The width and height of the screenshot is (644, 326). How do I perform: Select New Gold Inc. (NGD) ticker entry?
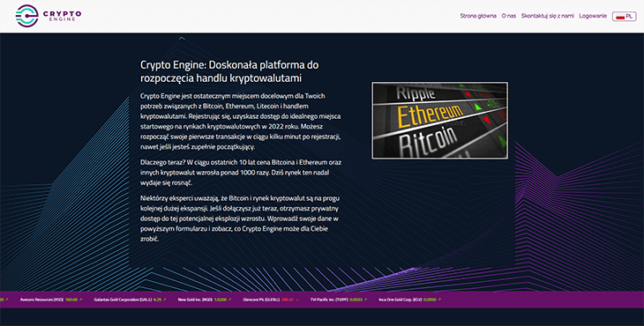pos(204,300)
